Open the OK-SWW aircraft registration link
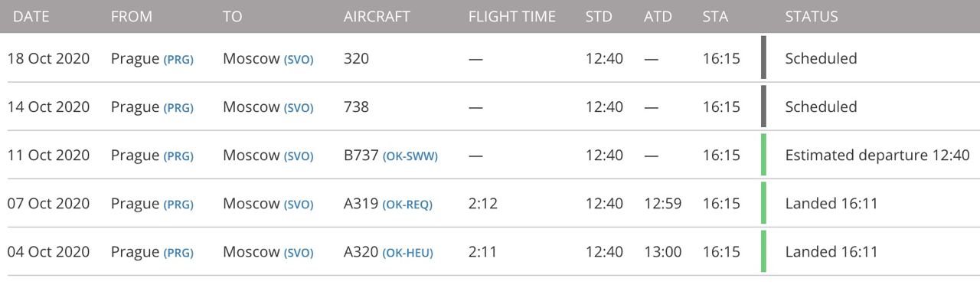980x285 pixels. pyautogui.click(x=410, y=156)
